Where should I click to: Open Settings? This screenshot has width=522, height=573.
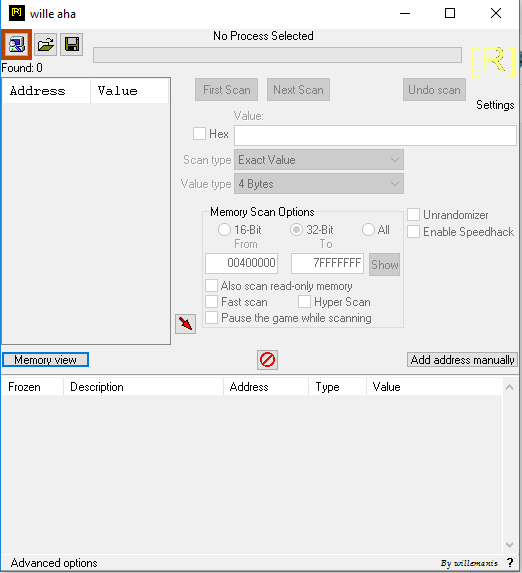[x=495, y=105]
